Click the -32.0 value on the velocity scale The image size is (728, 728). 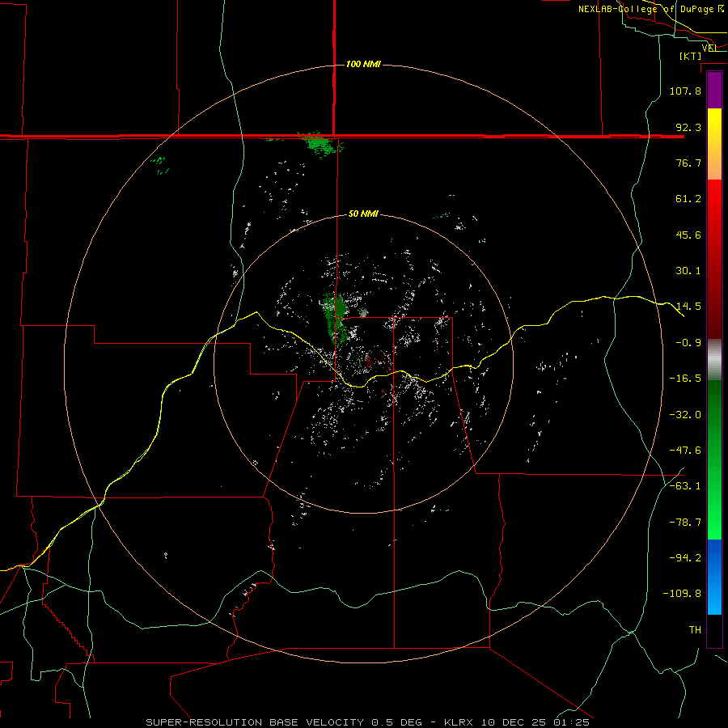click(685, 415)
